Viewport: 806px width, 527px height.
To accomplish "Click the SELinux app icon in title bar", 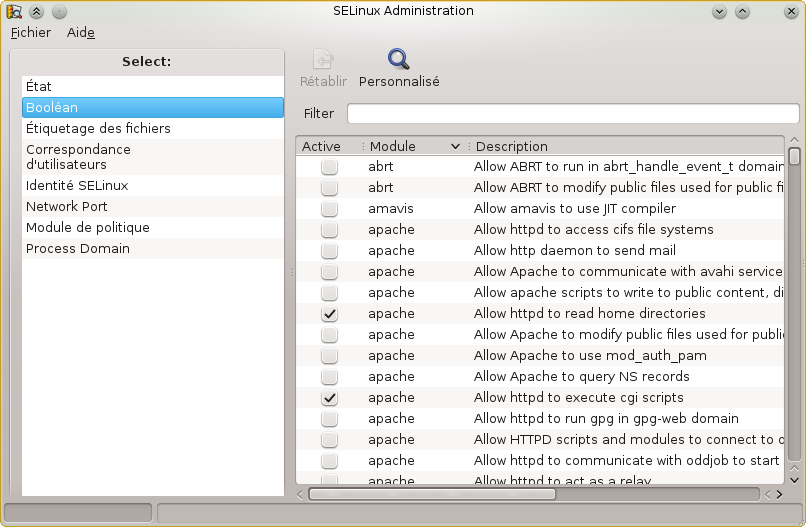I will [x=14, y=11].
